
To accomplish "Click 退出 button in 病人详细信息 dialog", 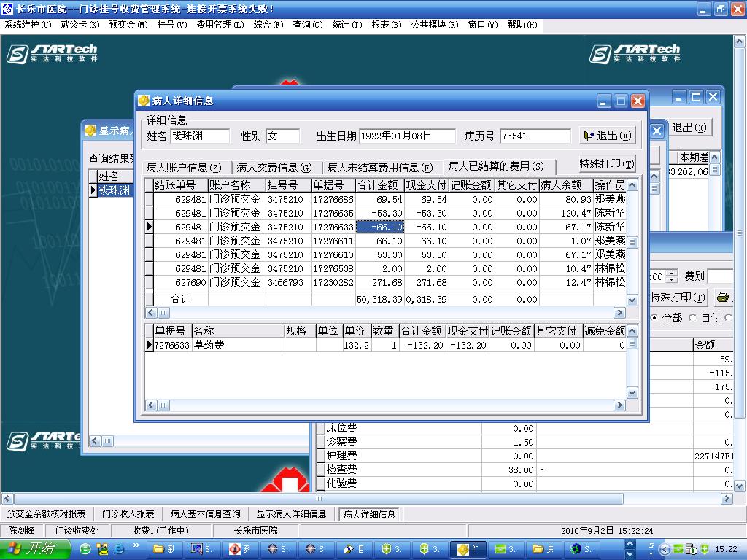I will coord(607,136).
